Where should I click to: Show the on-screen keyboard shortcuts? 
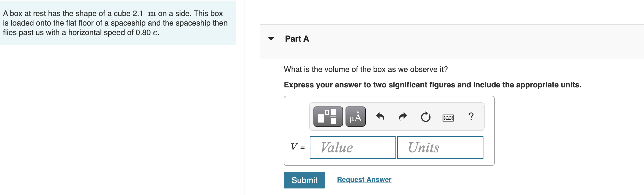tap(448, 117)
